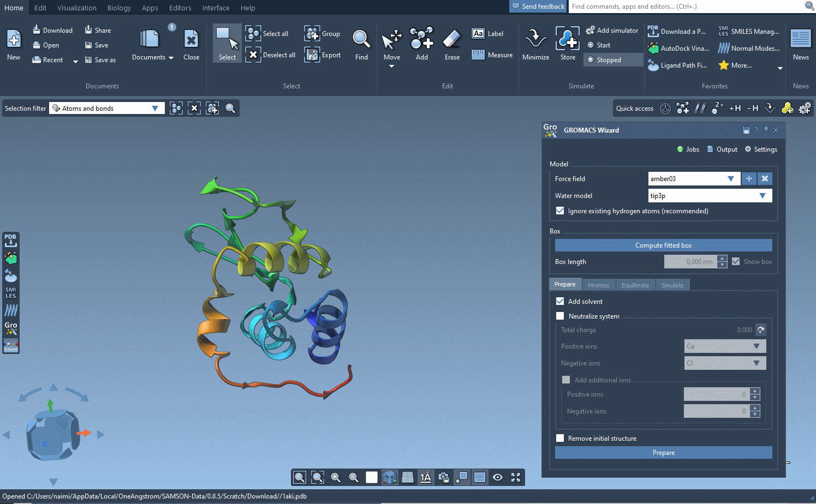This screenshot has height=504, width=816.
Task: Launch Normal Modes from the Favorites group
Action: (748, 49)
